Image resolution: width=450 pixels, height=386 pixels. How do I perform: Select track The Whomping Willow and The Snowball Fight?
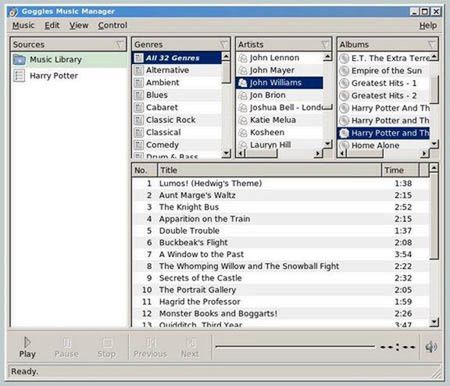[x=281, y=266]
